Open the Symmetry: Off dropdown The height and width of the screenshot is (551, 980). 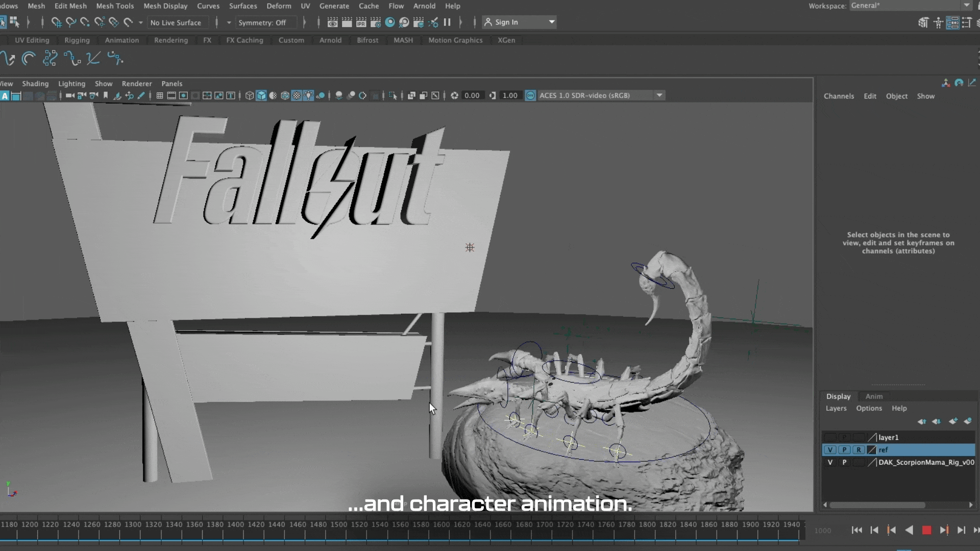[x=266, y=22]
